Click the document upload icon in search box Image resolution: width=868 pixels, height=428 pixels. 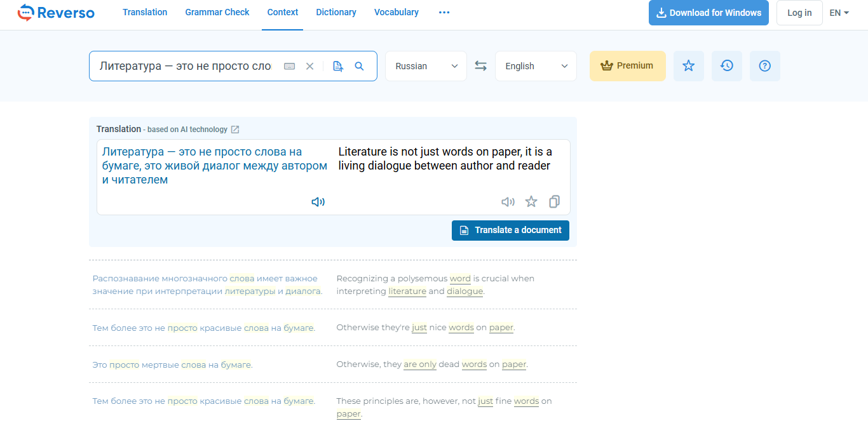click(338, 66)
